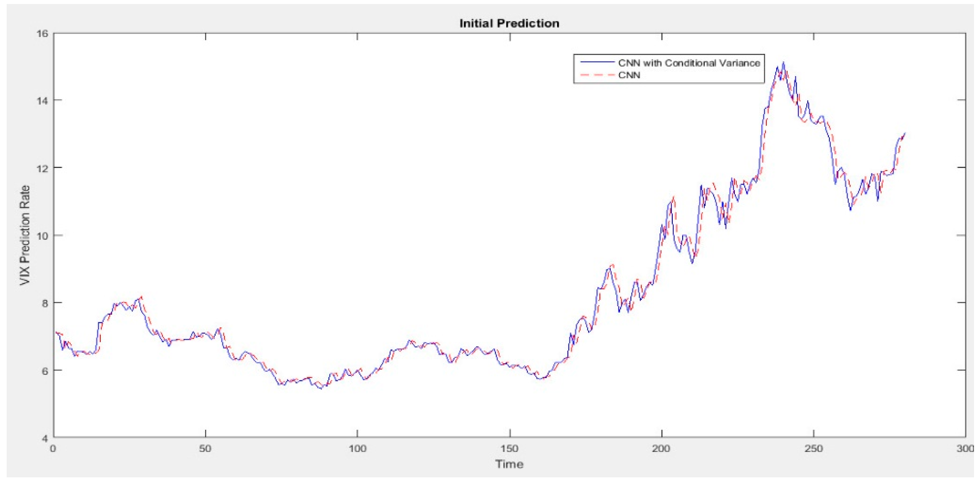Click the solid blue line sample in legend
This screenshot has width=980, height=484.
point(597,62)
